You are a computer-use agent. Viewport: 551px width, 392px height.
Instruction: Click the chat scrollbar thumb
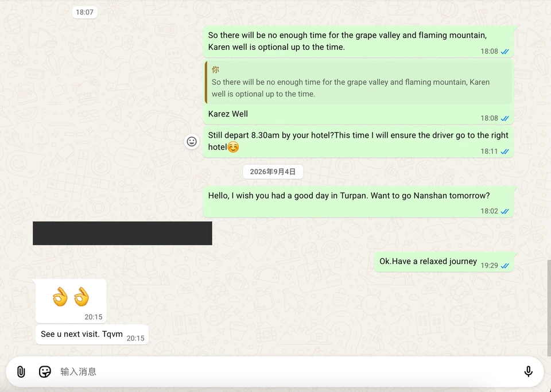(x=549, y=308)
